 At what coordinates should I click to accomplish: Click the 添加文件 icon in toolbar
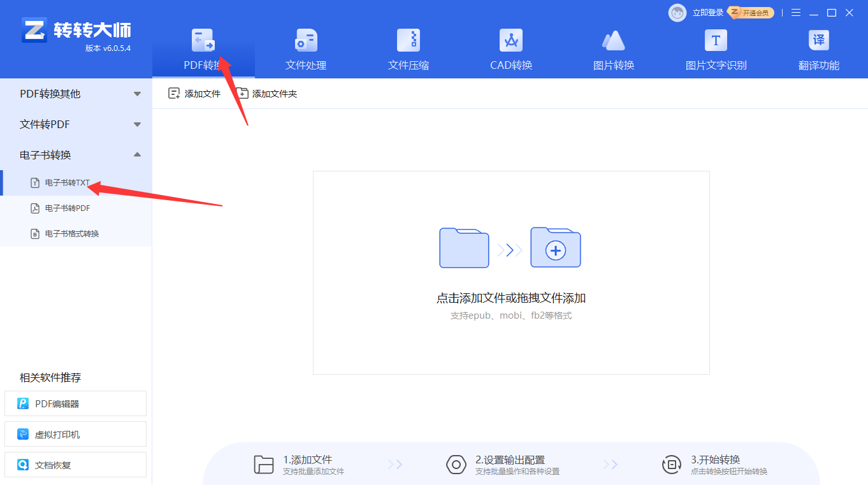pyautogui.click(x=174, y=94)
